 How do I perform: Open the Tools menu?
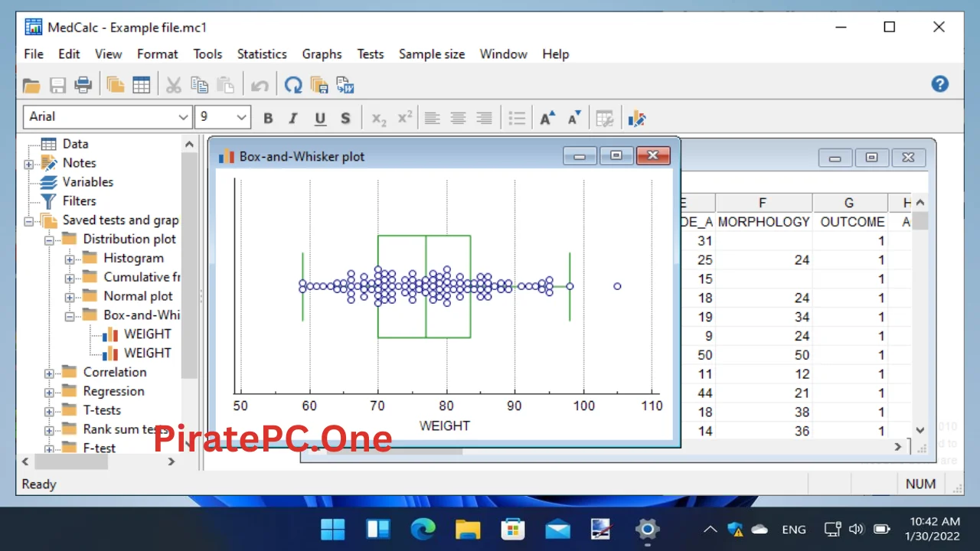207,54
